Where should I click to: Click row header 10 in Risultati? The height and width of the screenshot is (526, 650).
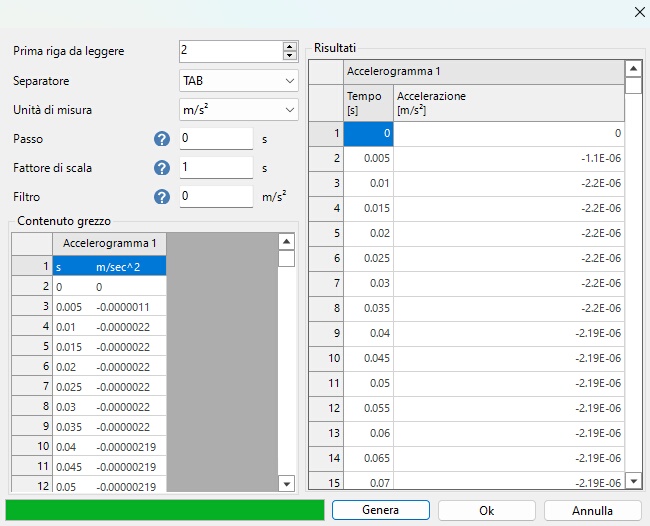click(326, 358)
